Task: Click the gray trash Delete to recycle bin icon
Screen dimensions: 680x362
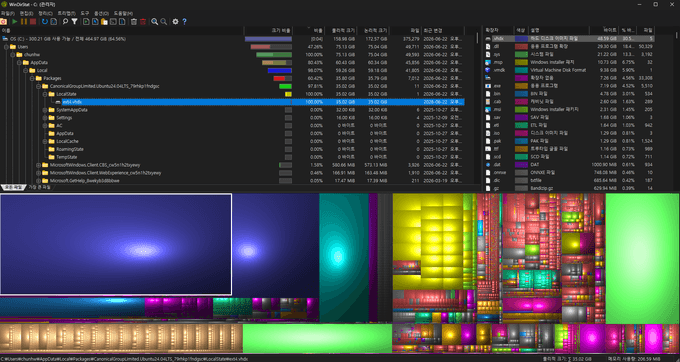Action: 134,21
